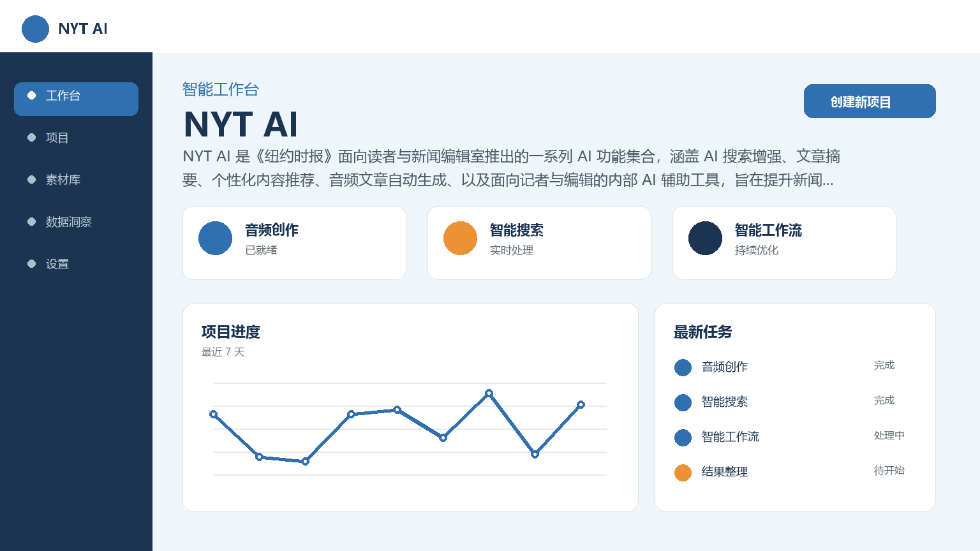Screen dimensions: 980x551
Task: Click the 最近 7 天 subtitle
Action: 223,352
